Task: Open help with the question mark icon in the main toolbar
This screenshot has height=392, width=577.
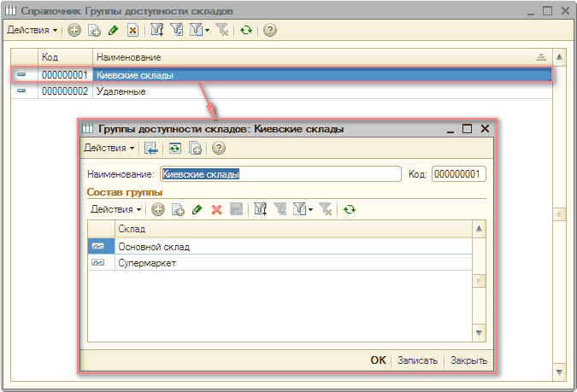Action: click(x=270, y=30)
